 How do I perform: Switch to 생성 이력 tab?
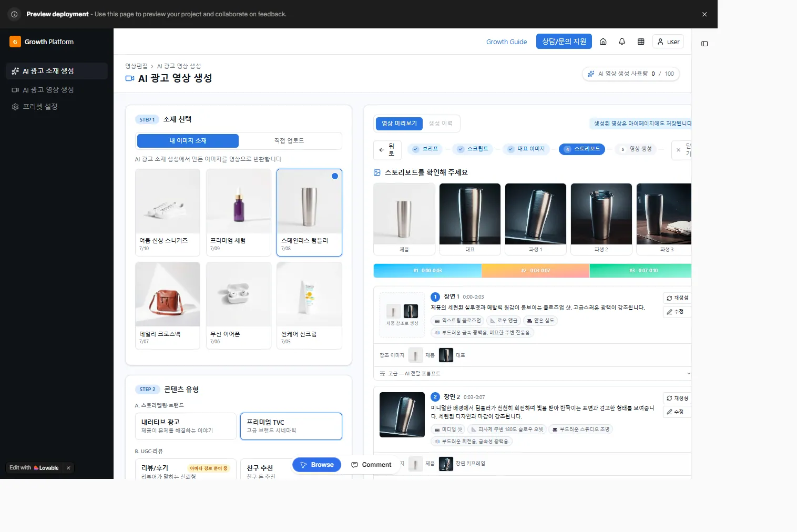click(x=441, y=124)
